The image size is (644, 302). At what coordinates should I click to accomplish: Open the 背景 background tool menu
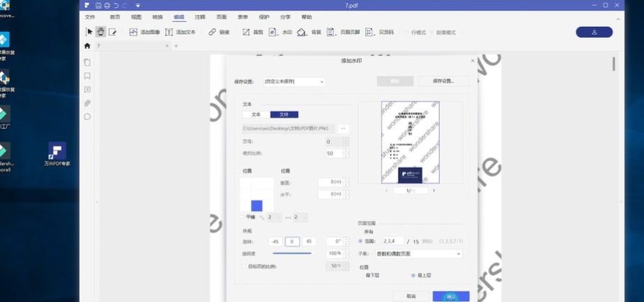click(309, 32)
